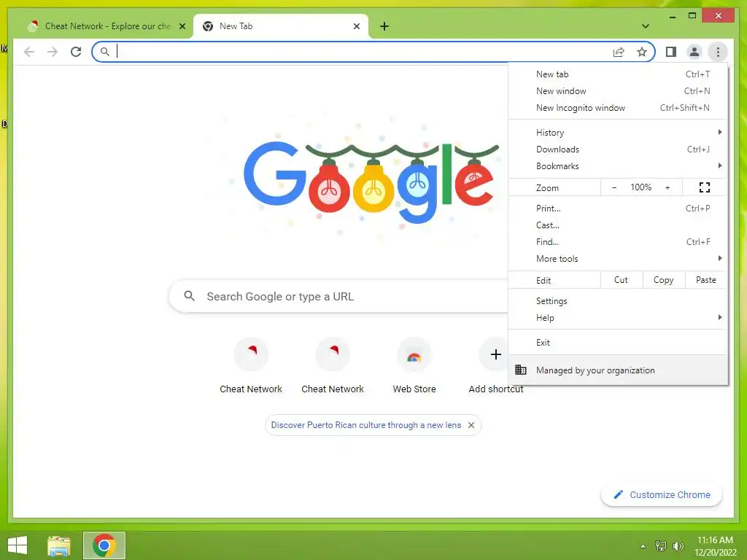Click the Paste button in Edit row

click(x=706, y=280)
